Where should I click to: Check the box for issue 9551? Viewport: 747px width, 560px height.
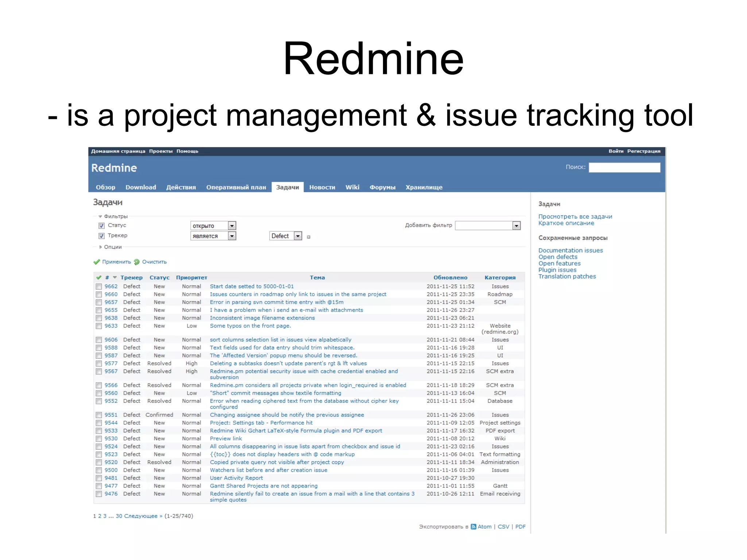click(99, 415)
